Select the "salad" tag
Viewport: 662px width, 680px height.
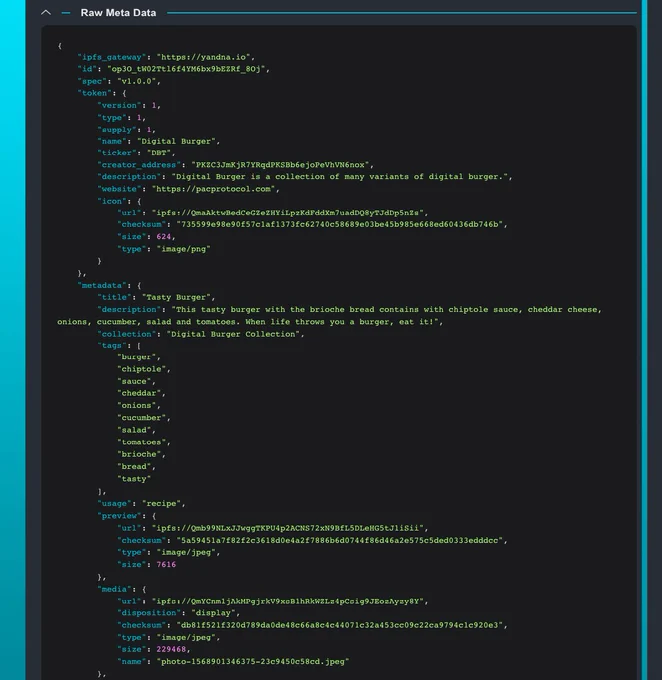134,430
